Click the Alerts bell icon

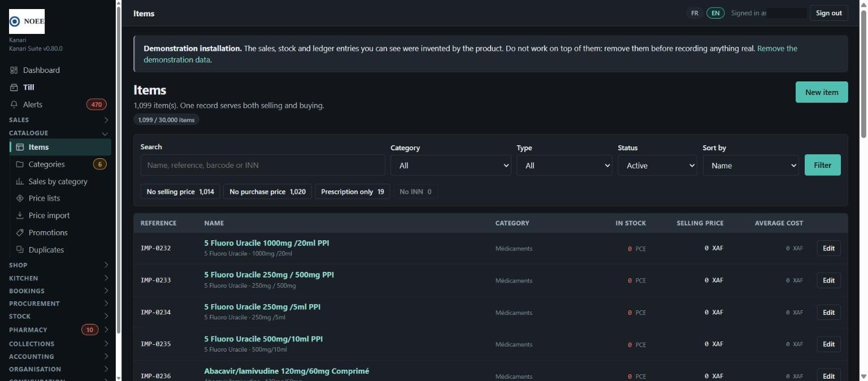coord(14,105)
